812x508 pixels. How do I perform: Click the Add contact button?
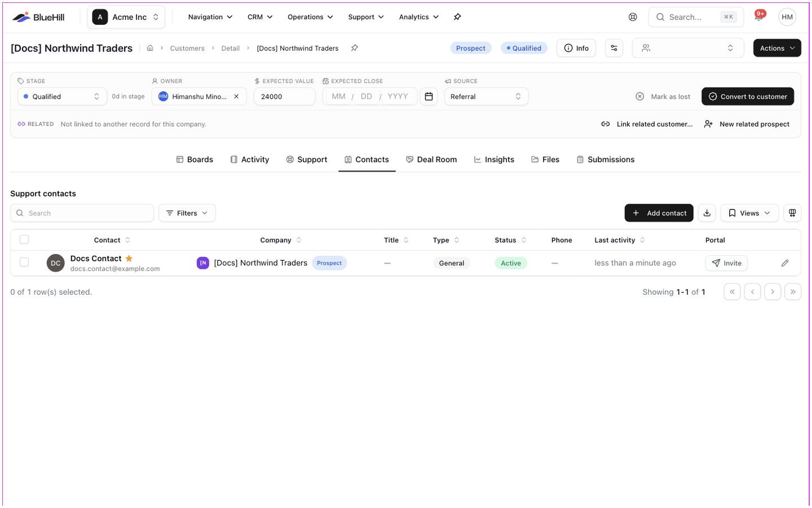pyautogui.click(x=659, y=213)
